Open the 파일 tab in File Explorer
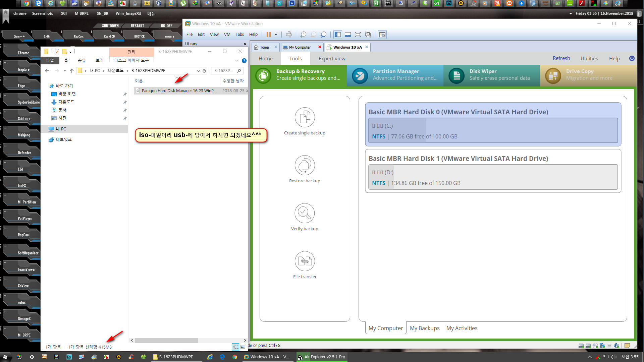The width and height of the screenshot is (644, 362). (50, 60)
